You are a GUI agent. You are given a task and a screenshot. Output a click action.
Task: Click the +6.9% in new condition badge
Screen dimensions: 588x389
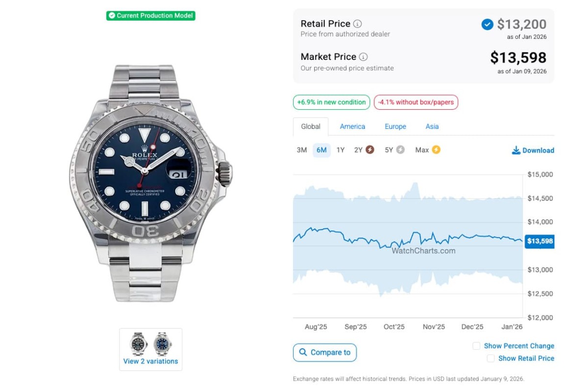pyautogui.click(x=331, y=102)
